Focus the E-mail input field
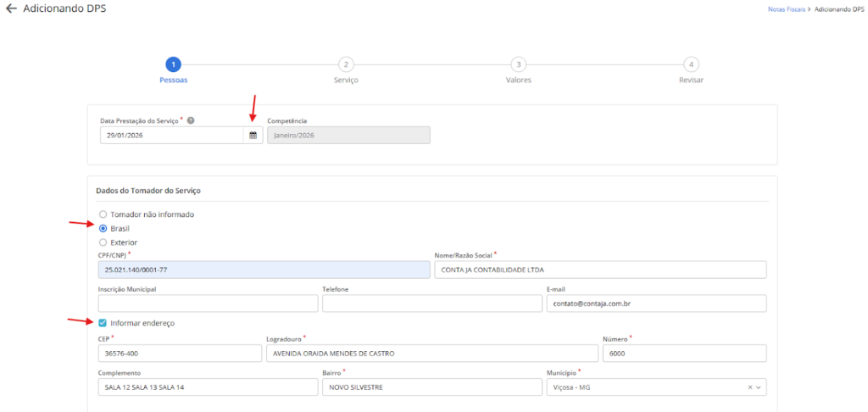868x412 pixels. pos(655,303)
